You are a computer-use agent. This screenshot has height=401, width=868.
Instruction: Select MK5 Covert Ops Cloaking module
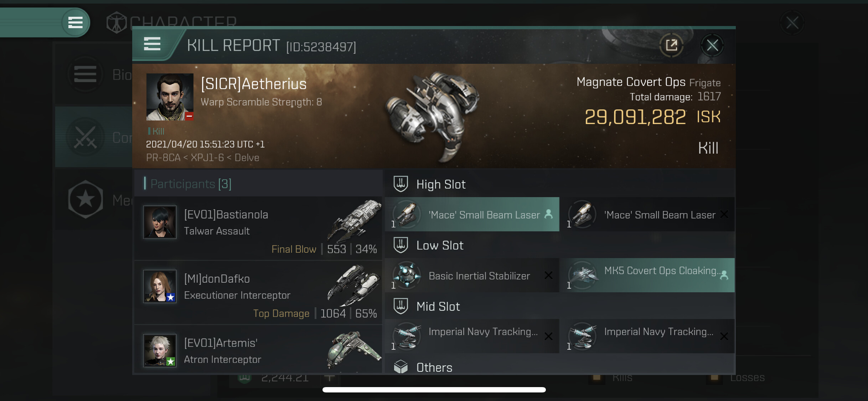tap(647, 275)
